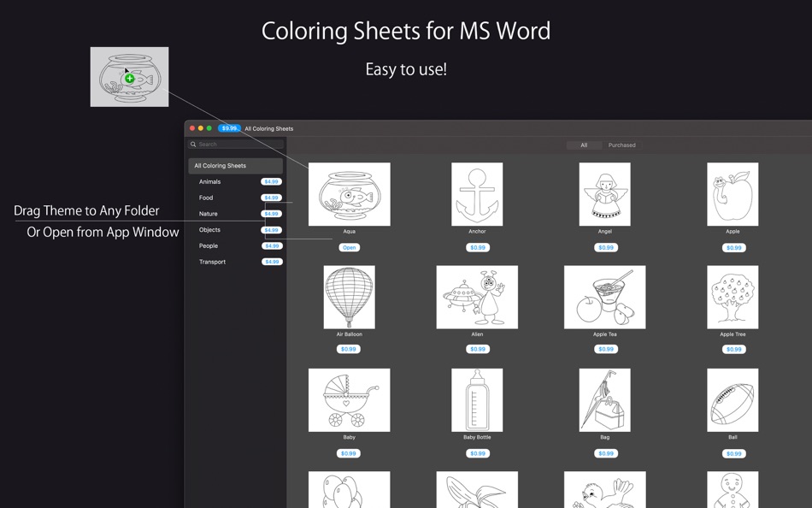Screen dimensions: 812x508
Task: Buy Objects pack with $4.99 button
Action: (271, 230)
